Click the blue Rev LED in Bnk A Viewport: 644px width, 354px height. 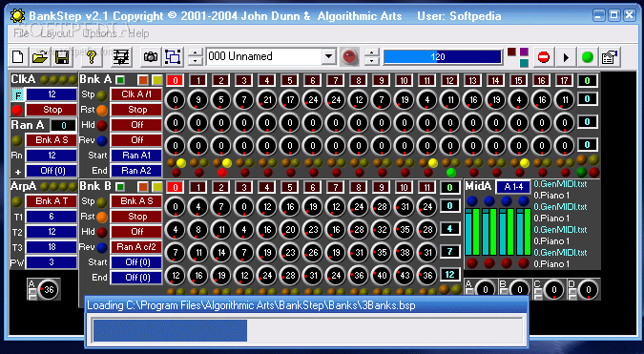pos(102,140)
